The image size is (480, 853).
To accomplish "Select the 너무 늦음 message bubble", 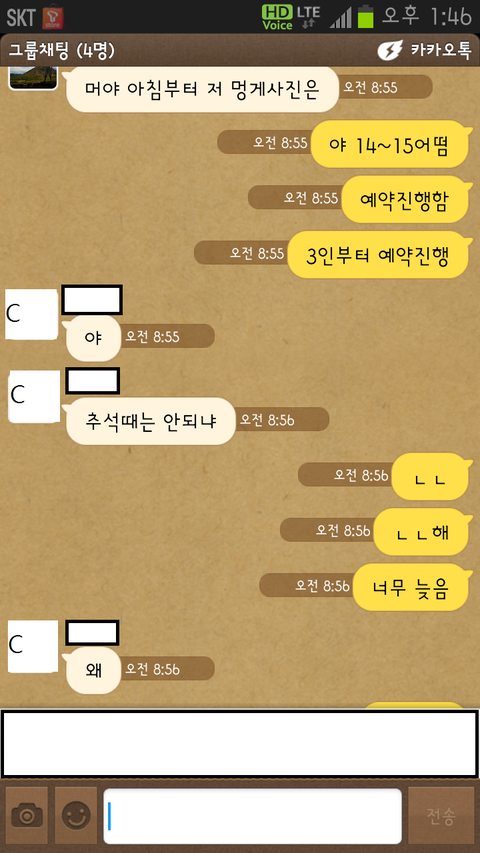I will 411,588.
